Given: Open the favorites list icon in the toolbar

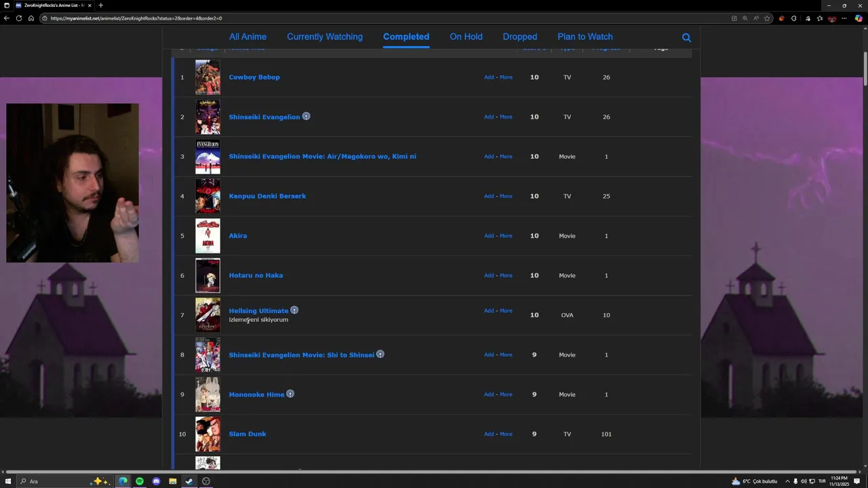Looking at the screenshot, I should (x=820, y=18).
